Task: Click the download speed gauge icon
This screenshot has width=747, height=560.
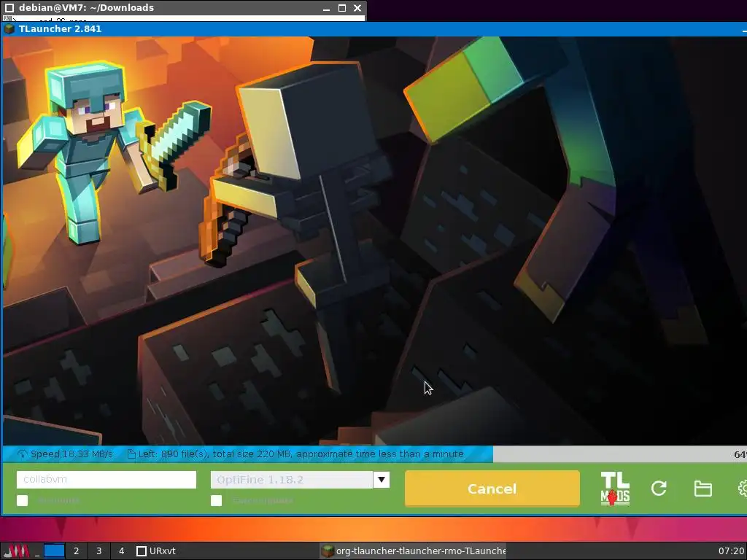Action: [23, 454]
